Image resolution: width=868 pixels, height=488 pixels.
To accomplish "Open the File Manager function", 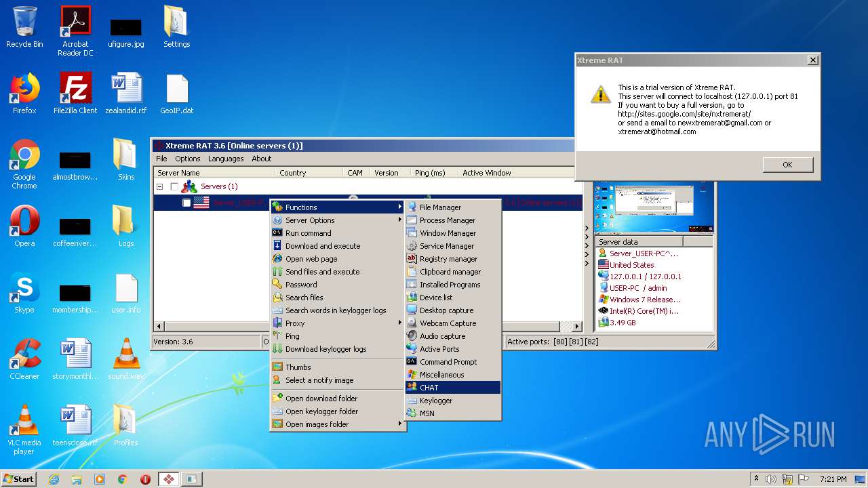I will pos(453,207).
